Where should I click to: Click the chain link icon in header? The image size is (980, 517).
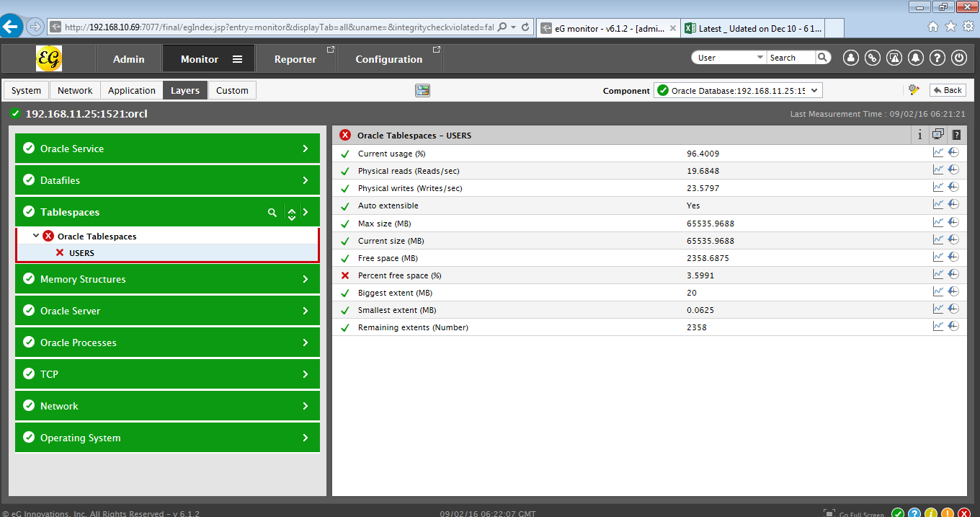[x=873, y=58]
